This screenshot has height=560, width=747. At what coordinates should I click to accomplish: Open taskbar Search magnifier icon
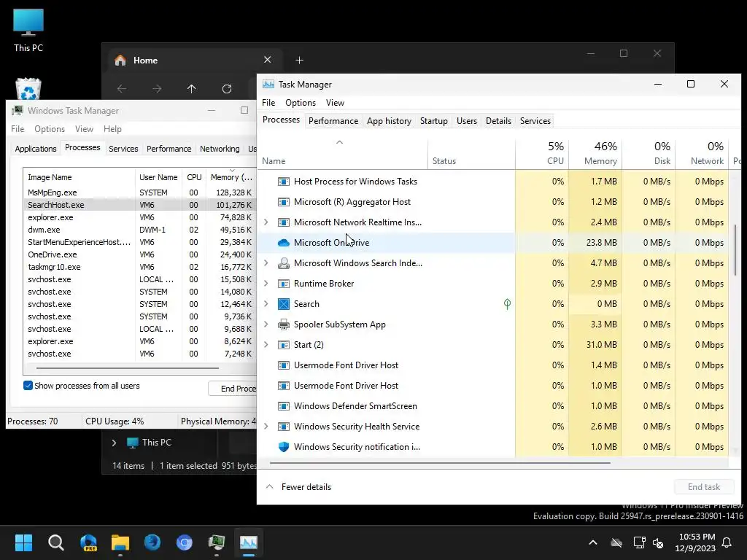click(55, 542)
